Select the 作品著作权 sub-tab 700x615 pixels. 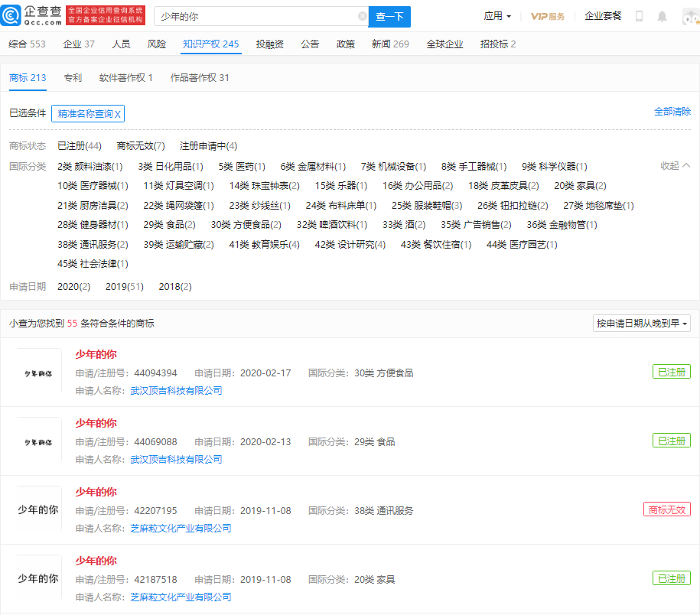pyautogui.click(x=199, y=78)
